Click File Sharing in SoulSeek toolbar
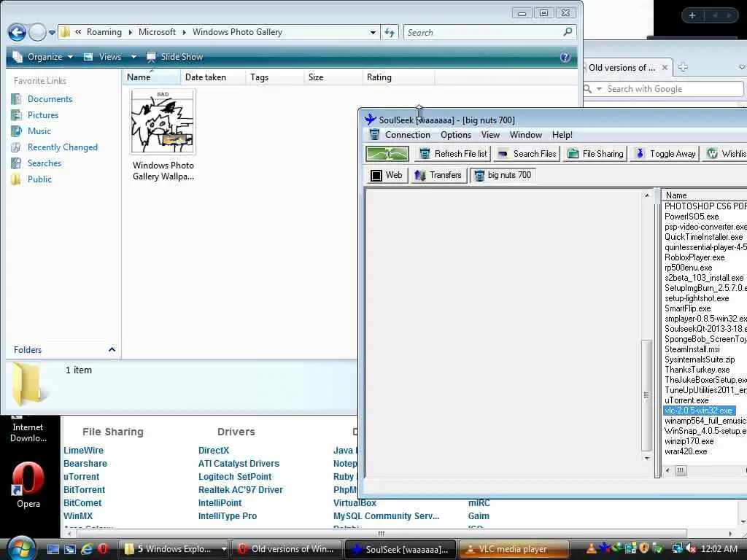This screenshot has width=747, height=560. (x=595, y=154)
